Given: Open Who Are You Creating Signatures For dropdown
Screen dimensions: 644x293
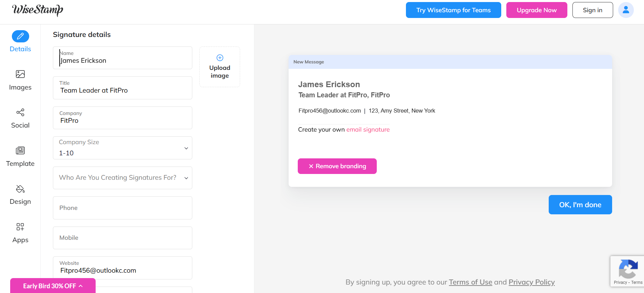Looking at the screenshot, I should pos(122,178).
